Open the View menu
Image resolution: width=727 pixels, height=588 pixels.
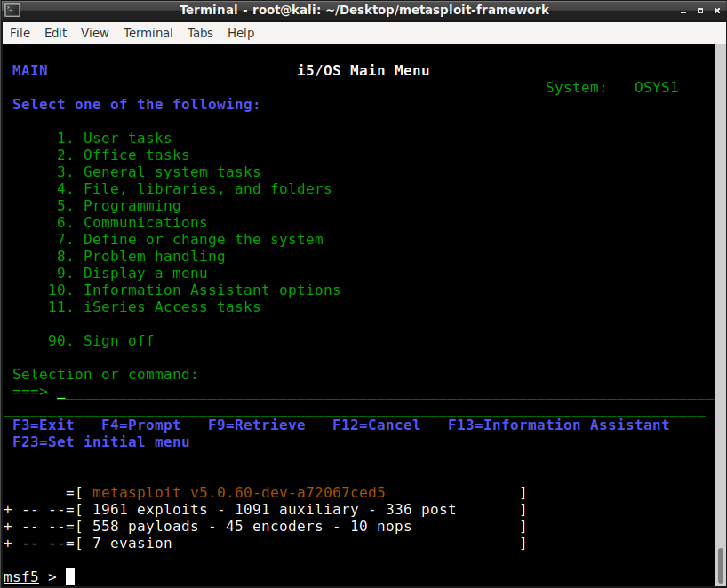click(94, 33)
